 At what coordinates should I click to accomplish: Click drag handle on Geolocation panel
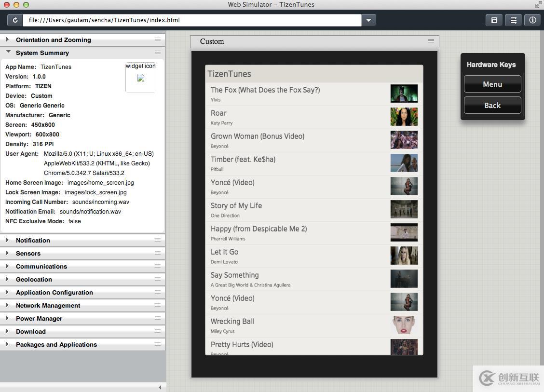pos(158,279)
